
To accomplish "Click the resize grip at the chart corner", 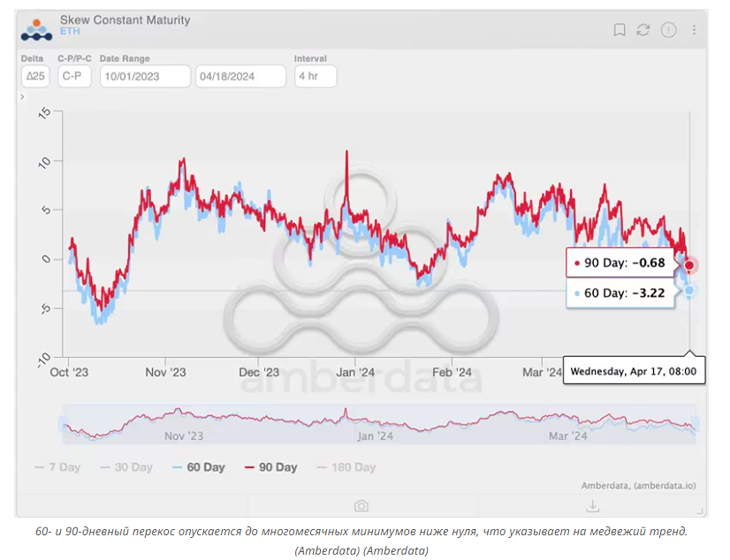I will tap(700, 511).
